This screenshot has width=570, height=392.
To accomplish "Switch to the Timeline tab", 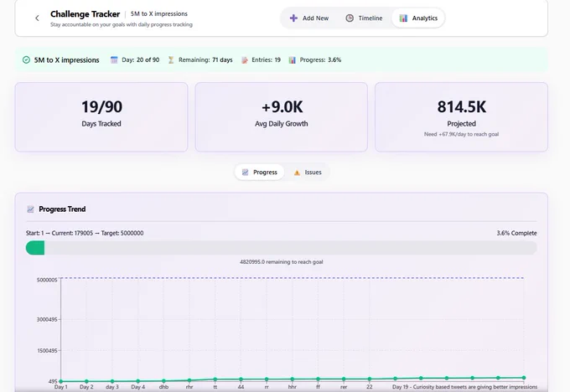I will pos(364,18).
